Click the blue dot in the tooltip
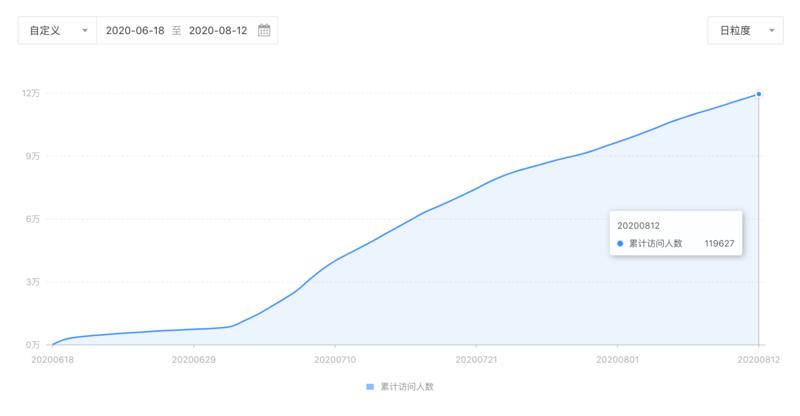 (x=621, y=243)
